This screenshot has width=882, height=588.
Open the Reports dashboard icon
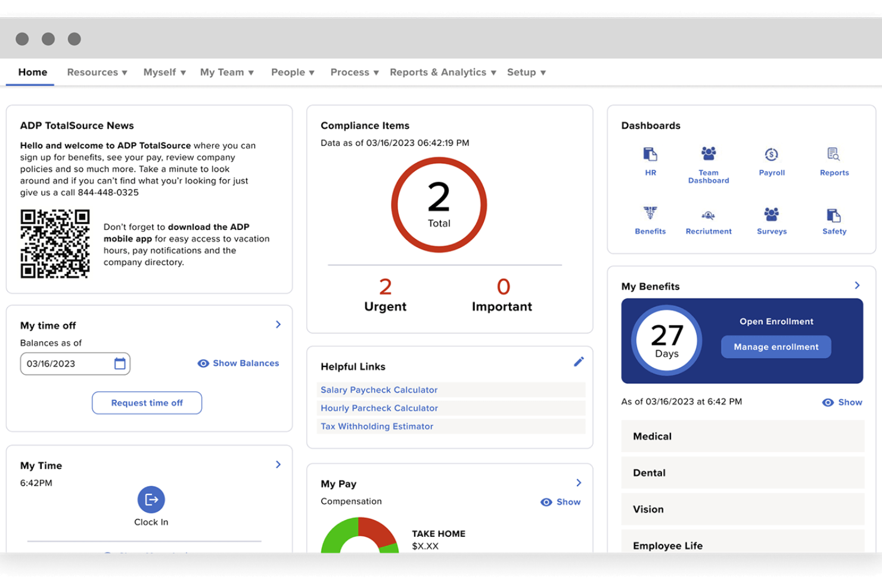(834, 154)
